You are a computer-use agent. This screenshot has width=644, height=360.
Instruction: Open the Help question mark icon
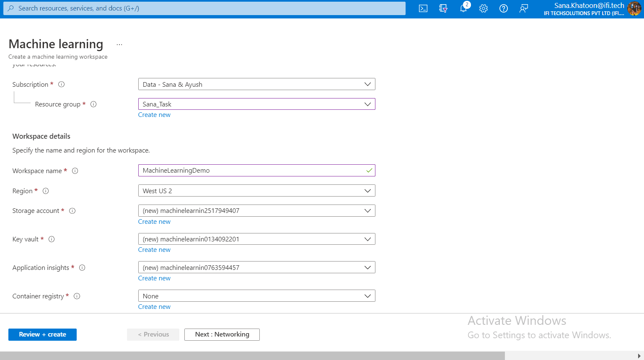click(x=504, y=8)
